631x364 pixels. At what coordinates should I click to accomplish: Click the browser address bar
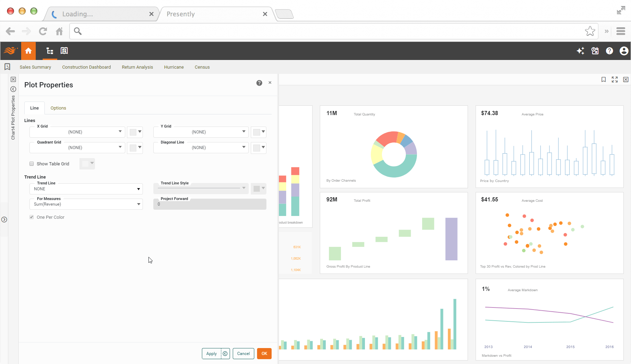(334, 31)
